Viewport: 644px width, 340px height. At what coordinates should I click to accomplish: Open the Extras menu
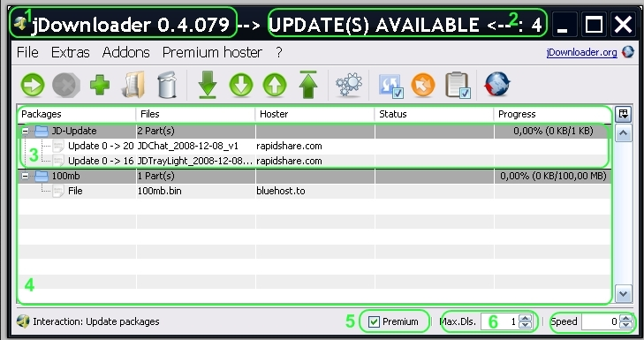coord(71,53)
